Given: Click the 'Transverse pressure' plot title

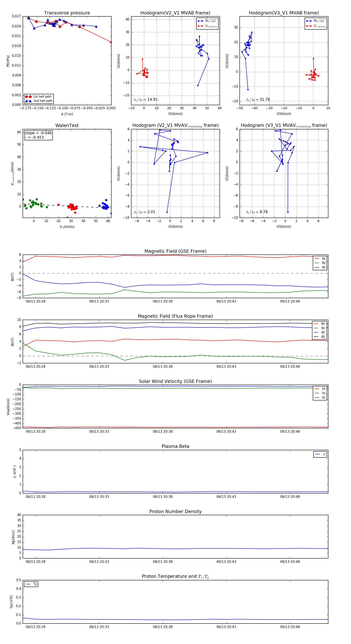Looking at the screenshot, I should point(67,13).
